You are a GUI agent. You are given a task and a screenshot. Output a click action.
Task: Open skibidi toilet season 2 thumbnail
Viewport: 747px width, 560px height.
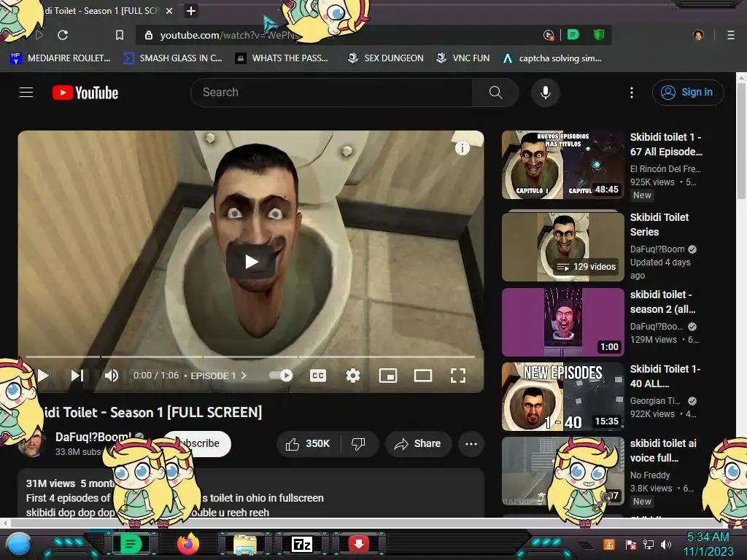(562, 322)
